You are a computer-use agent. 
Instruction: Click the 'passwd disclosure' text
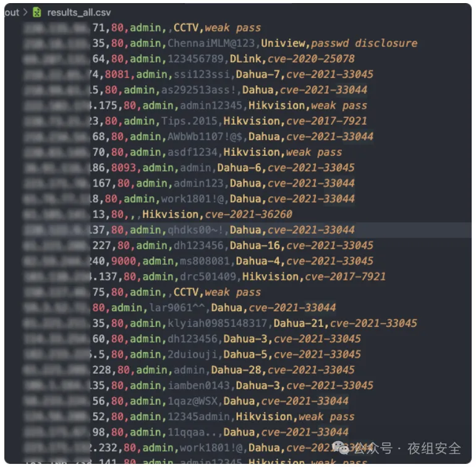[x=364, y=43]
